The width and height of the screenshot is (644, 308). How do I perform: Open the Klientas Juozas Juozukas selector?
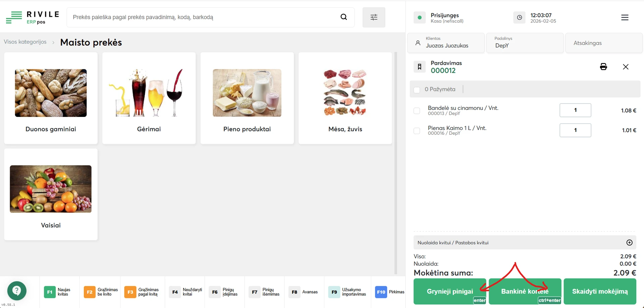(446, 43)
